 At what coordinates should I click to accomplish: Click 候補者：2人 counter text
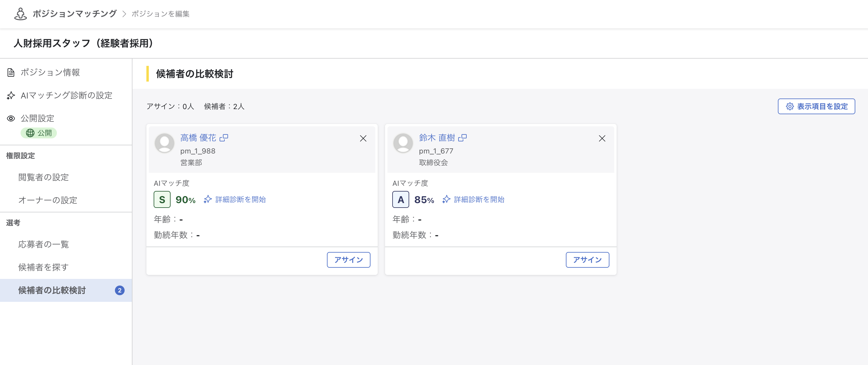tap(224, 106)
